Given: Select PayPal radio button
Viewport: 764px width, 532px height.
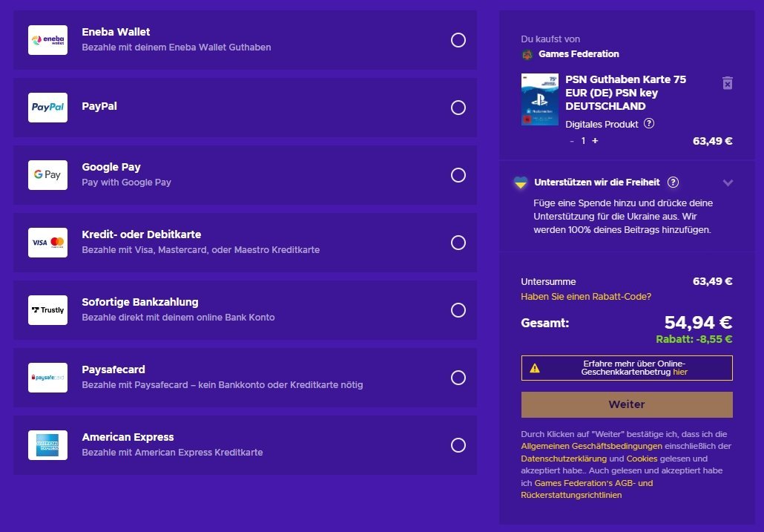Looking at the screenshot, I should (x=458, y=107).
